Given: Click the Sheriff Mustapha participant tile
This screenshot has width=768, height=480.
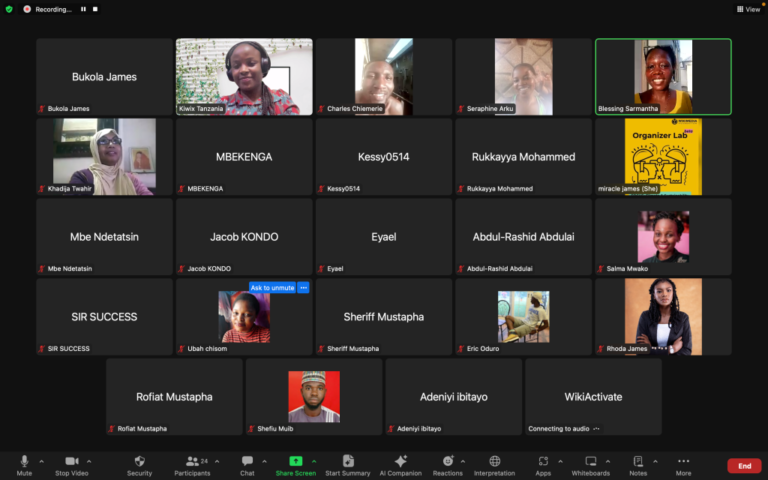Looking at the screenshot, I should point(384,316).
